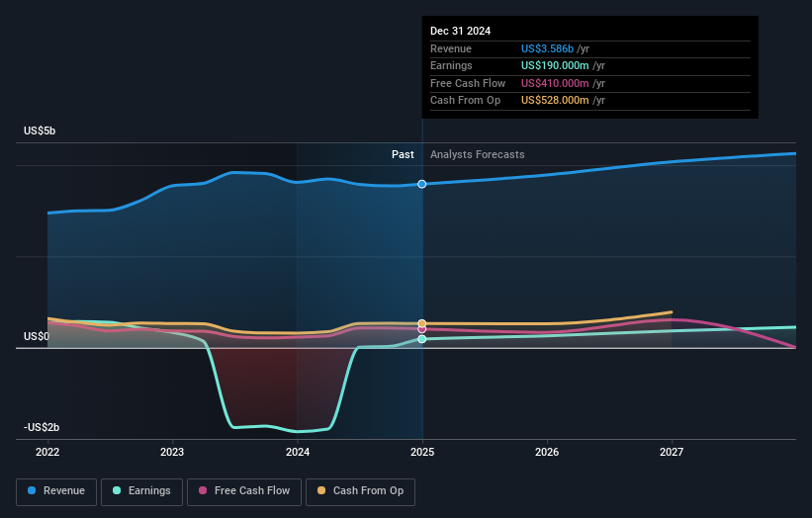Screen dimensions: 812x518
Task: Click the US$5b y-axis label
Action: [x=40, y=130]
